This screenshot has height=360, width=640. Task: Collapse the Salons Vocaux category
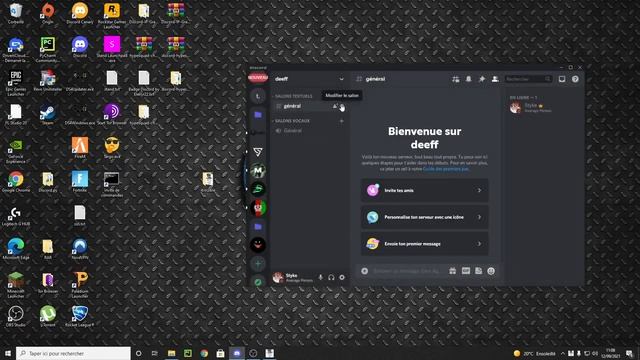click(291, 121)
